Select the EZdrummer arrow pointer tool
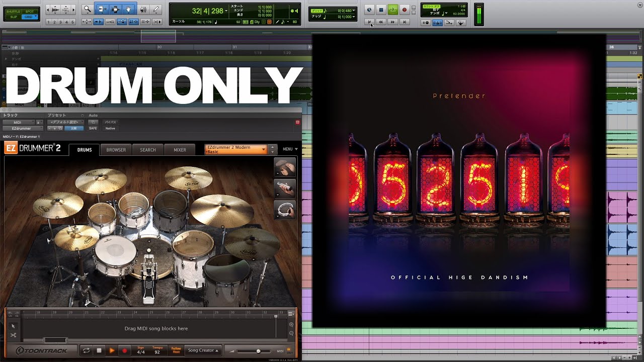Viewport: 644px width, 362px height. pyautogui.click(x=13, y=326)
